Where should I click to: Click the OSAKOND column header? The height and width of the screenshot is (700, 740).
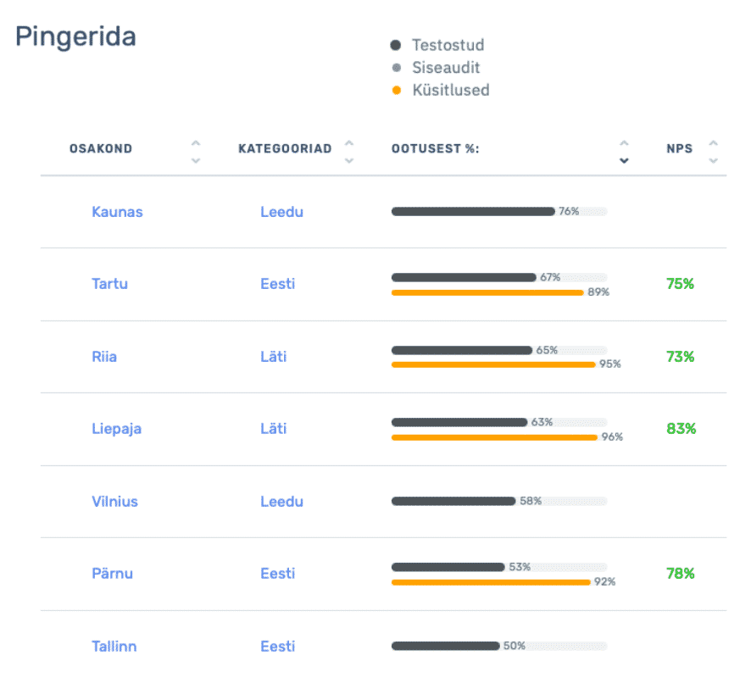click(101, 149)
